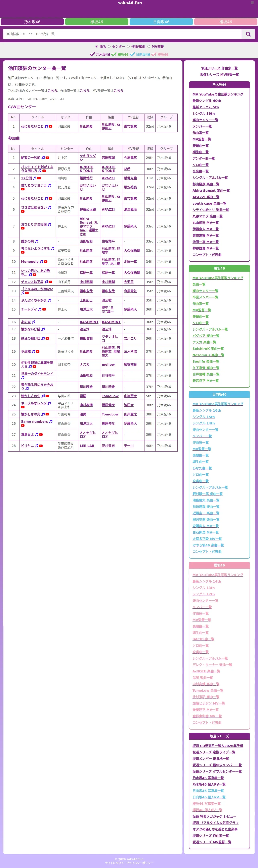Open YouTube icon for 熱狂の捌け口
This screenshot has width=258, height=868.
47,338
